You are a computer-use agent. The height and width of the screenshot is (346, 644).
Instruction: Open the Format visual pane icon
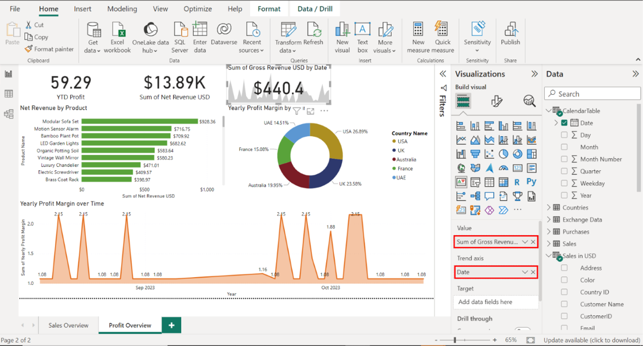click(496, 101)
